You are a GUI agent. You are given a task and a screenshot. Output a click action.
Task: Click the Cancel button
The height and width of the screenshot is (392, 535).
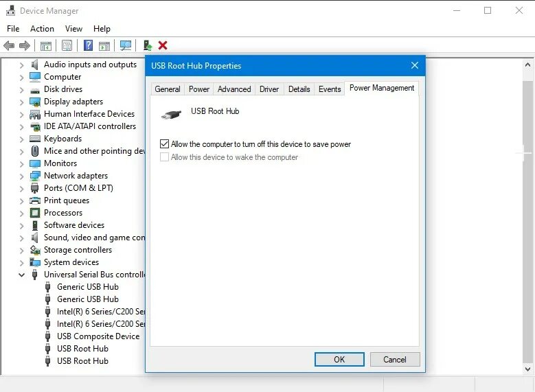pyautogui.click(x=395, y=359)
